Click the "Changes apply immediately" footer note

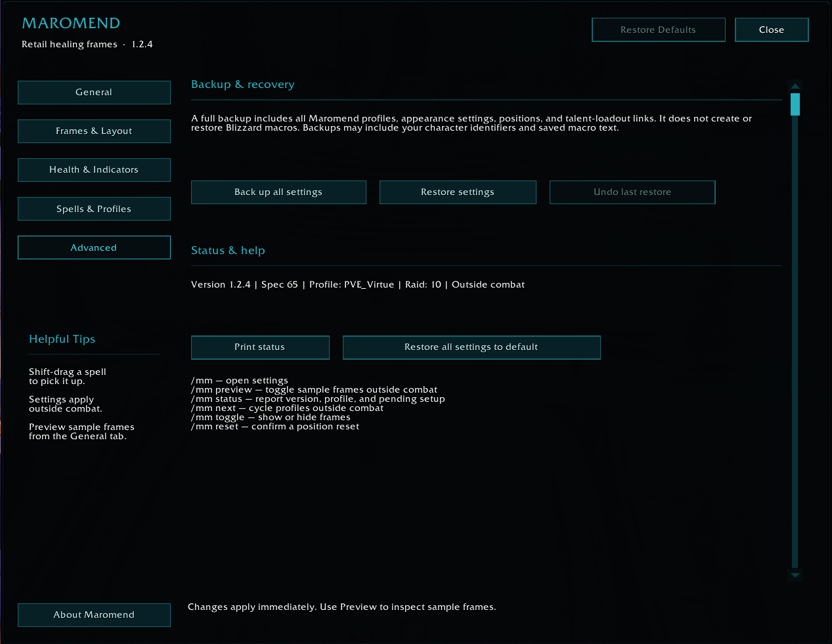click(x=342, y=607)
